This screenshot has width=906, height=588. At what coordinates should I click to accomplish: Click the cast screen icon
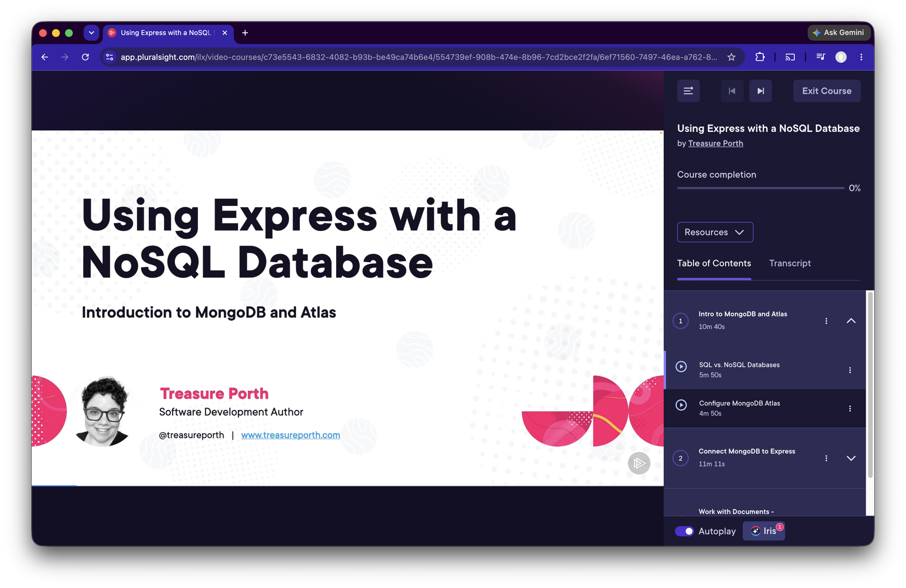(x=790, y=57)
